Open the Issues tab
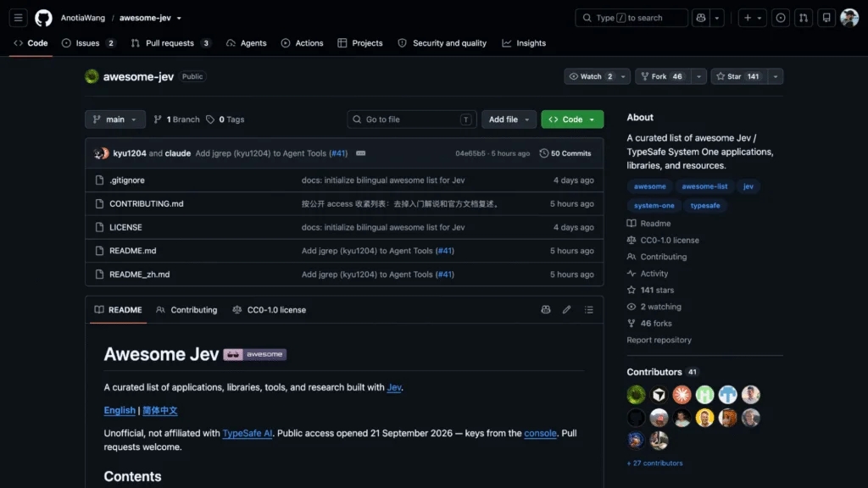 click(88, 43)
